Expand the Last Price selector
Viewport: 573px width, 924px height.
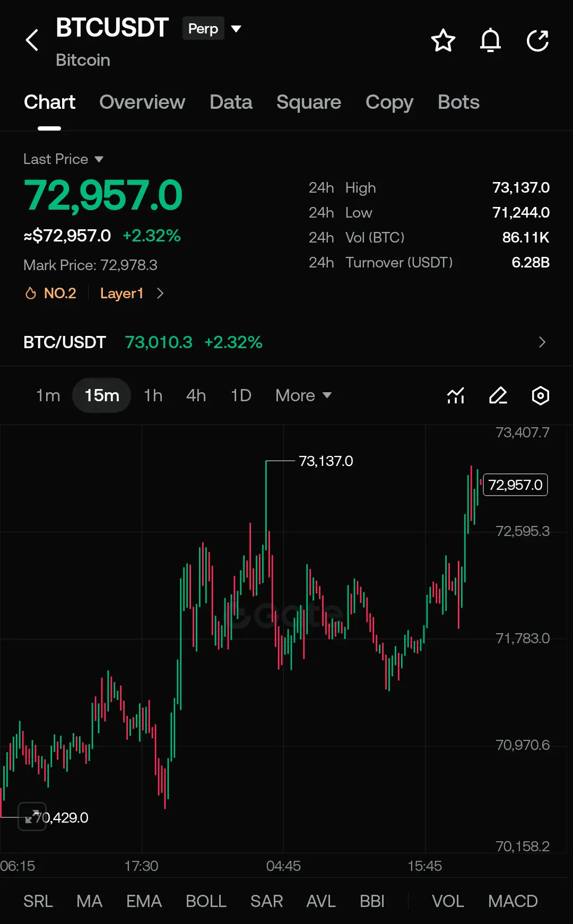click(x=63, y=159)
